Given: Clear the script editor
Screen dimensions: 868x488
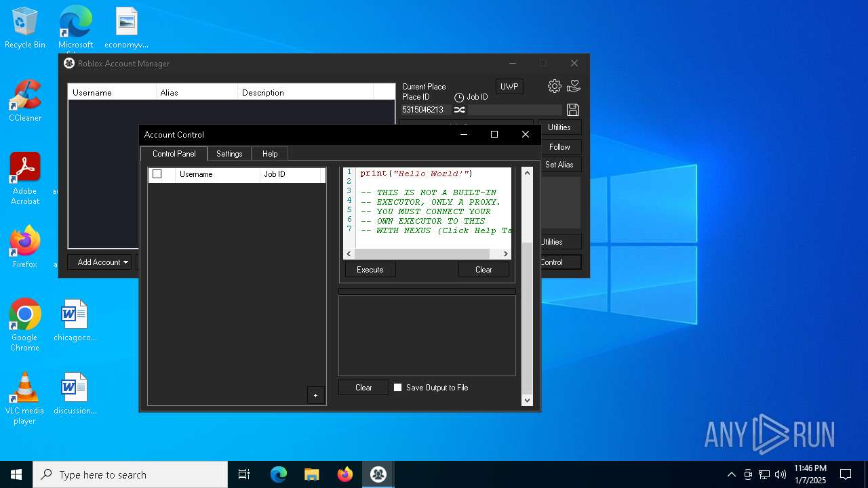Looking at the screenshot, I should [x=484, y=270].
